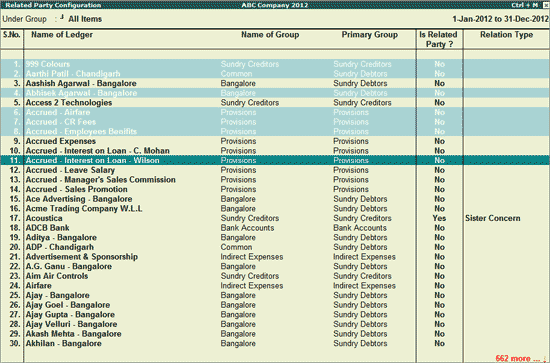Select ledger 'Acoustica'

(44, 218)
